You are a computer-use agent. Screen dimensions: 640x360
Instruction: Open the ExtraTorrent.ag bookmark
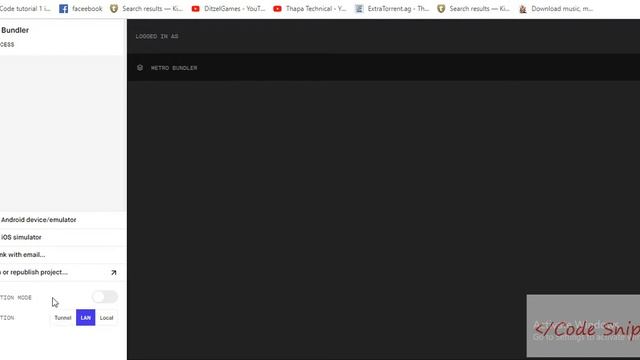point(392,9)
